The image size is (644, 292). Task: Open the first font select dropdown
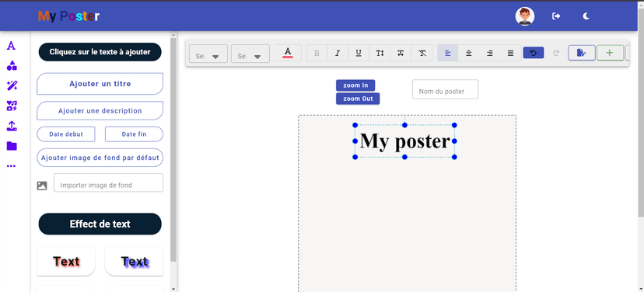[x=208, y=54]
